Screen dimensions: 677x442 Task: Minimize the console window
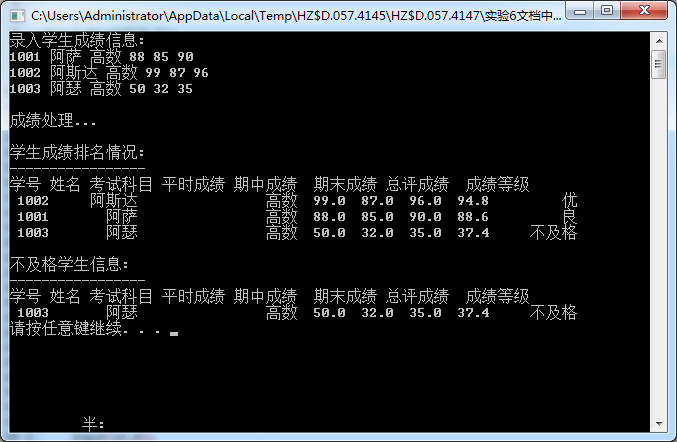[x=580, y=11]
